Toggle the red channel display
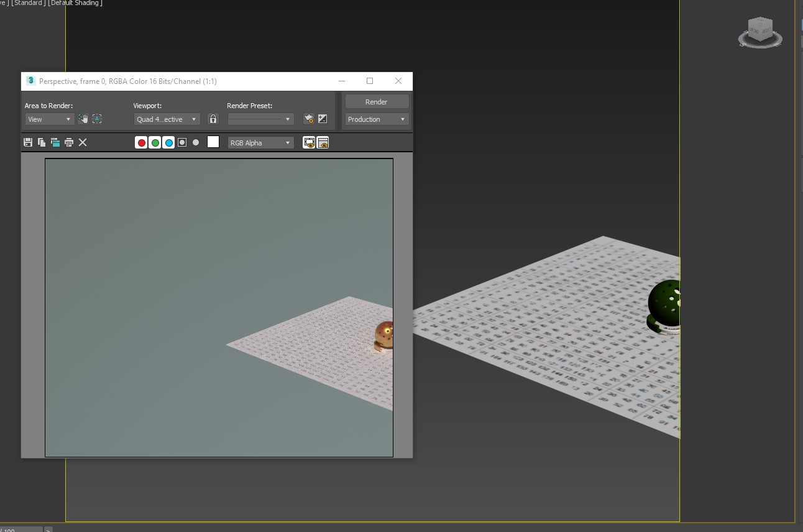 [142, 142]
